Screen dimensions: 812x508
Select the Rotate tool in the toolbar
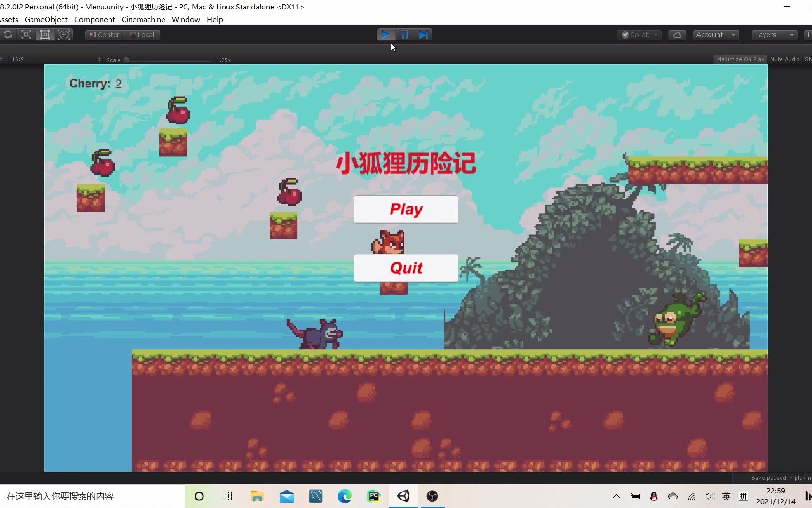coord(8,34)
